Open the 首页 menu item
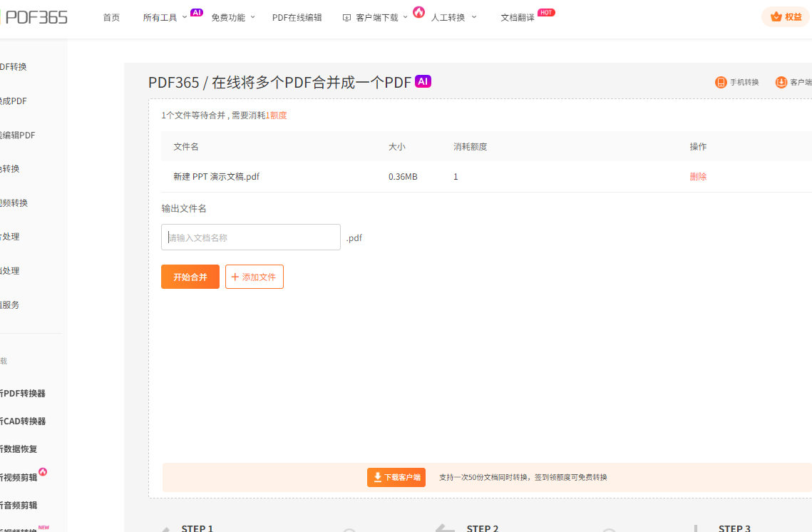Screen dimensions: 812x532 tap(111, 18)
